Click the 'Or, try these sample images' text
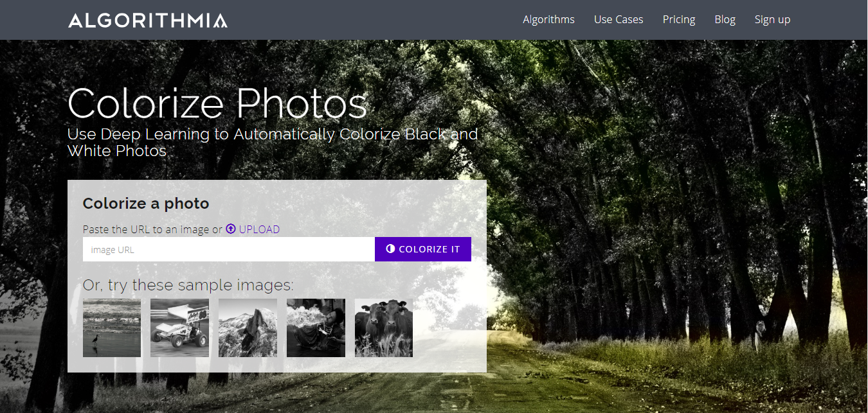This screenshot has width=868, height=413. [x=188, y=285]
